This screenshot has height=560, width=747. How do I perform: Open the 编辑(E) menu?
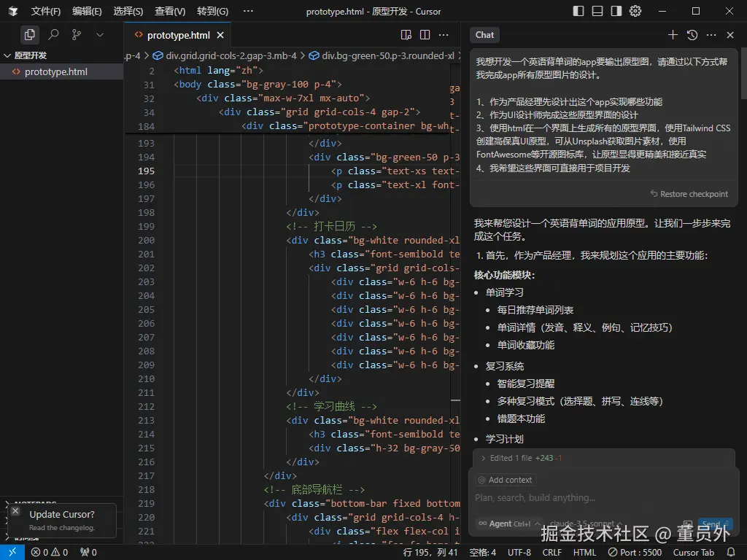88,11
